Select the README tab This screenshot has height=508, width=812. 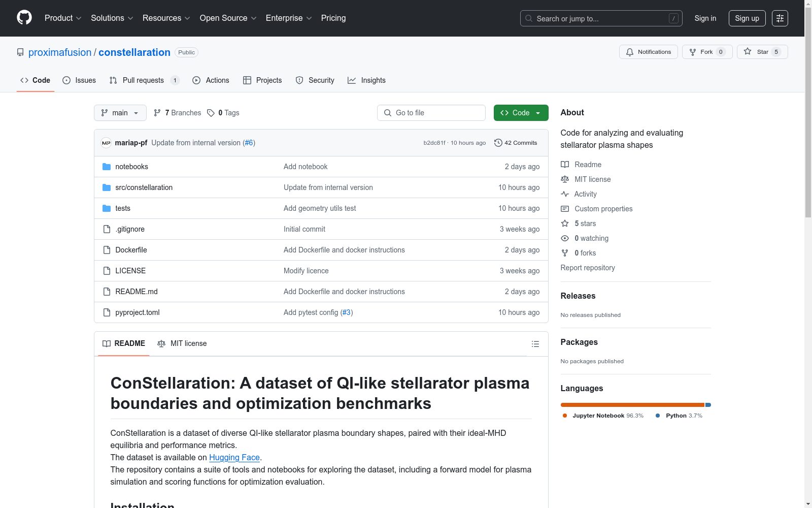click(124, 343)
